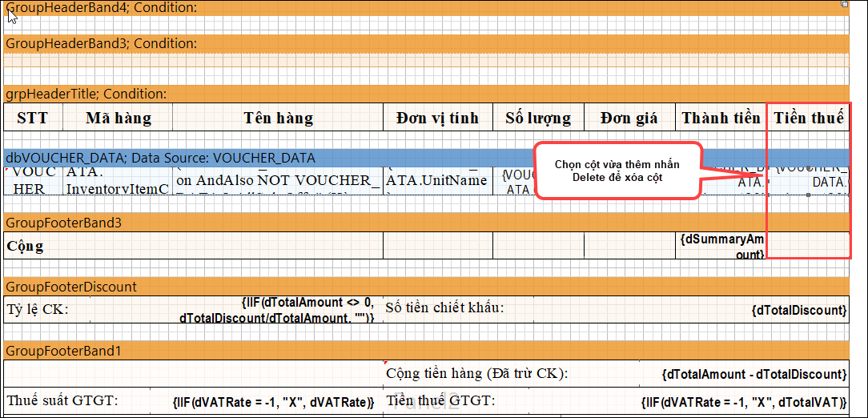Click the Số lượng column header
This screenshot has width=868, height=418.
coord(538,118)
